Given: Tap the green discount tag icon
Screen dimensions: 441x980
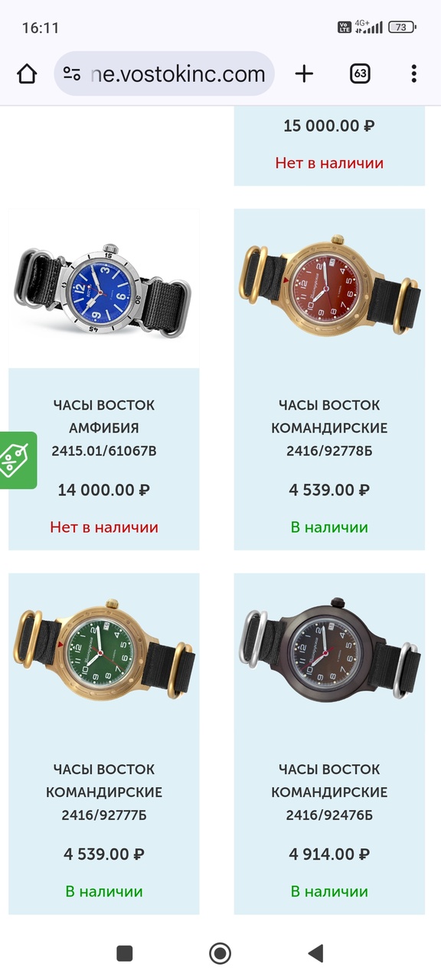Looking at the screenshot, I should [x=17, y=460].
